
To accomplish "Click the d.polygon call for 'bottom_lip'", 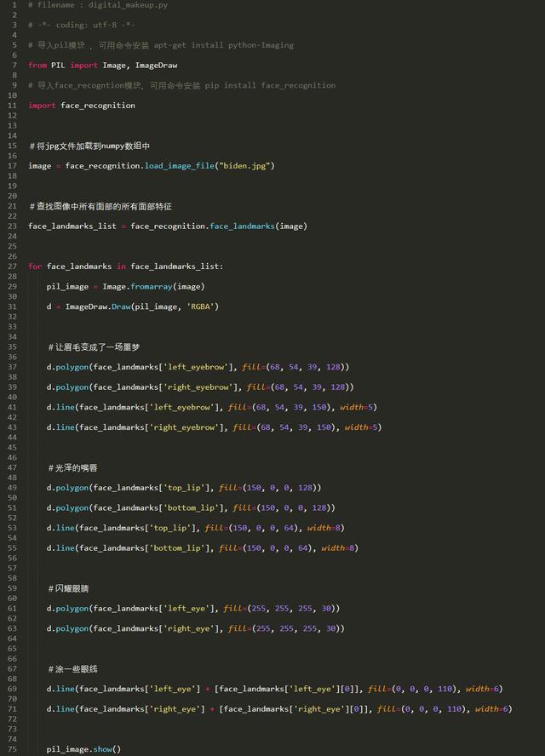I will tap(191, 508).
